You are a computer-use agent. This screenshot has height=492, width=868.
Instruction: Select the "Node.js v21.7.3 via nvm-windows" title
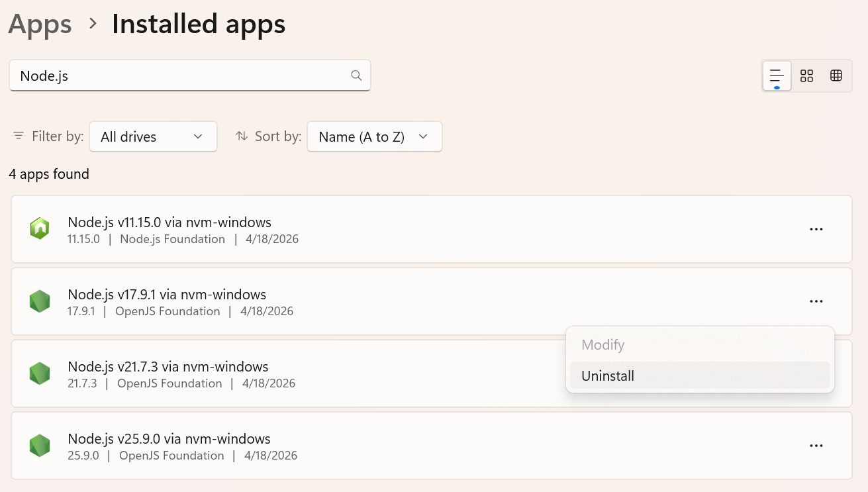[168, 366]
